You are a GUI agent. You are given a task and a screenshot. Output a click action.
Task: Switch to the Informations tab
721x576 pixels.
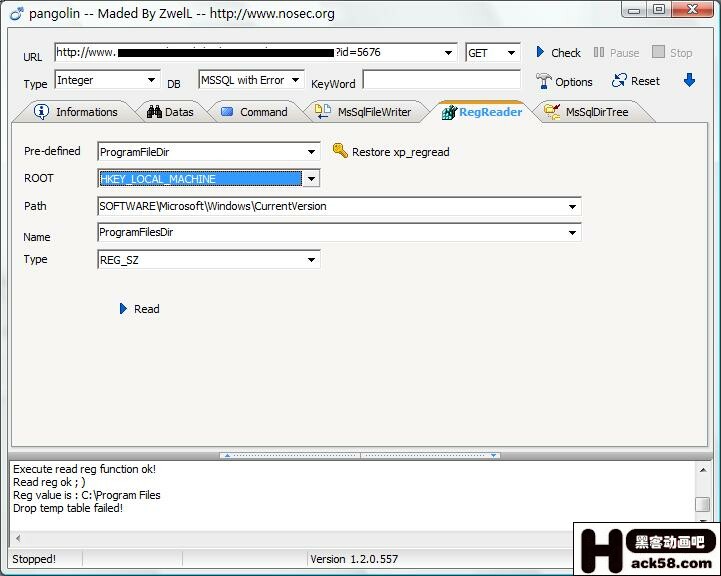[x=76, y=112]
